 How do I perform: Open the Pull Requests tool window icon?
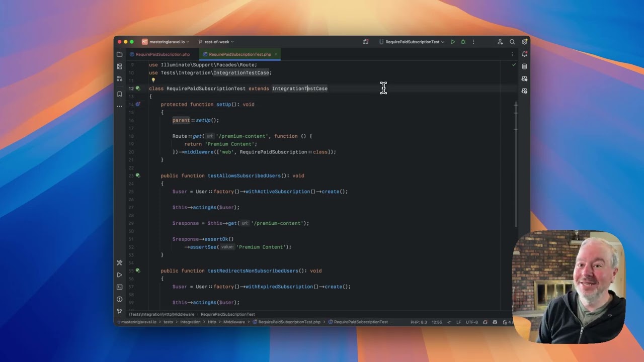pyautogui.click(x=119, y=78)
